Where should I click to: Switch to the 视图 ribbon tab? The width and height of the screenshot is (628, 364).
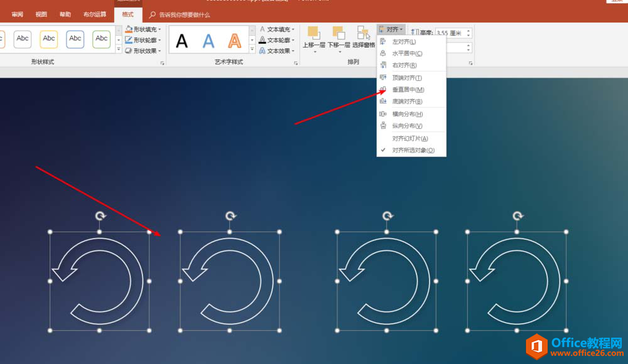click(x=41, y=14)
